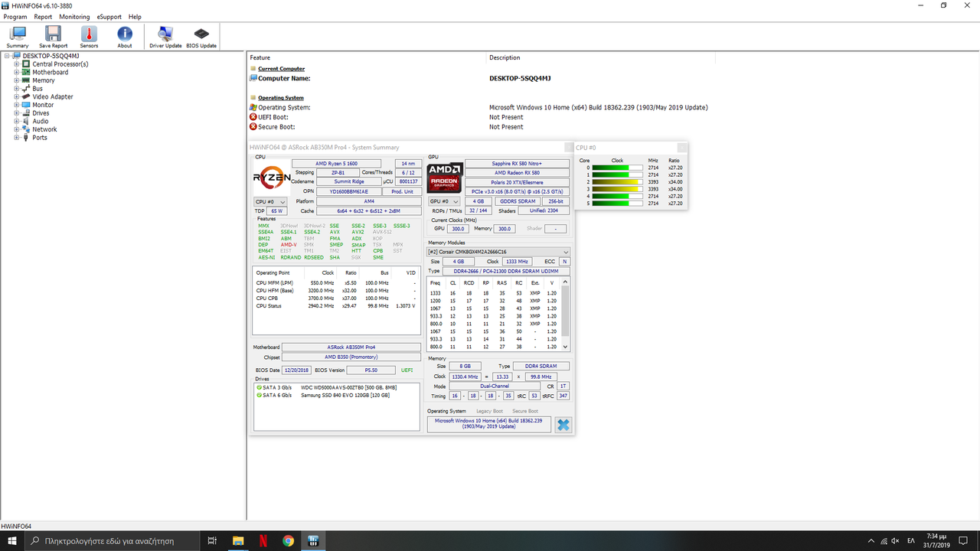Screen dimensions: 980x551
Task: Click the Windows Start button
Action: (x=13, y=540)
